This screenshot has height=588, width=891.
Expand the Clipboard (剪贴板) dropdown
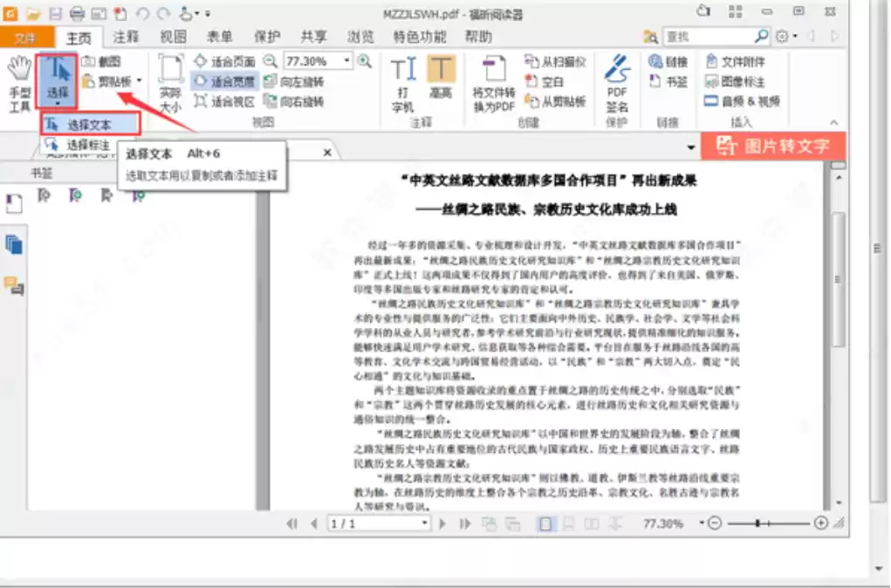139,81
